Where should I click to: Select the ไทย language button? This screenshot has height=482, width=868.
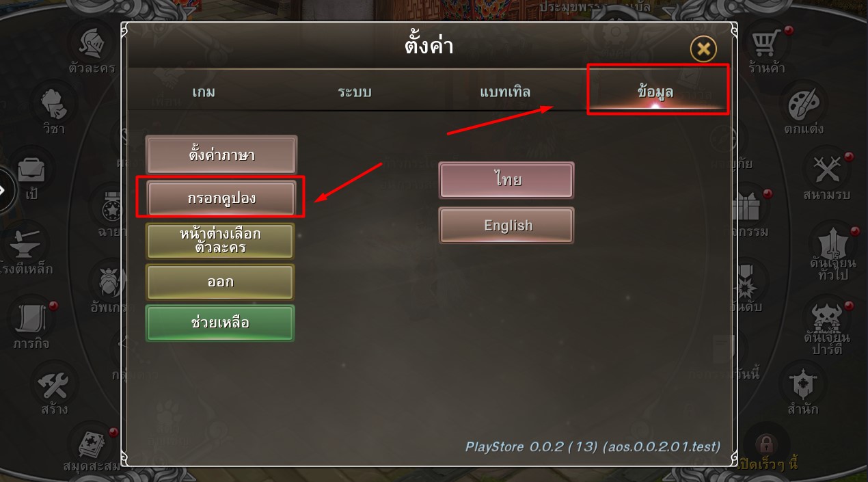point(506,180)
